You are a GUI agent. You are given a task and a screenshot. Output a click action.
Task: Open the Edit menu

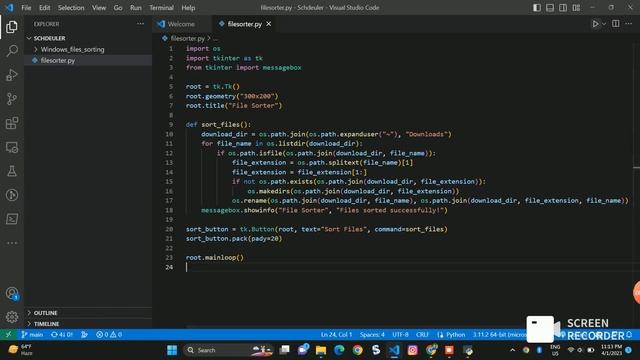point(44,8)
